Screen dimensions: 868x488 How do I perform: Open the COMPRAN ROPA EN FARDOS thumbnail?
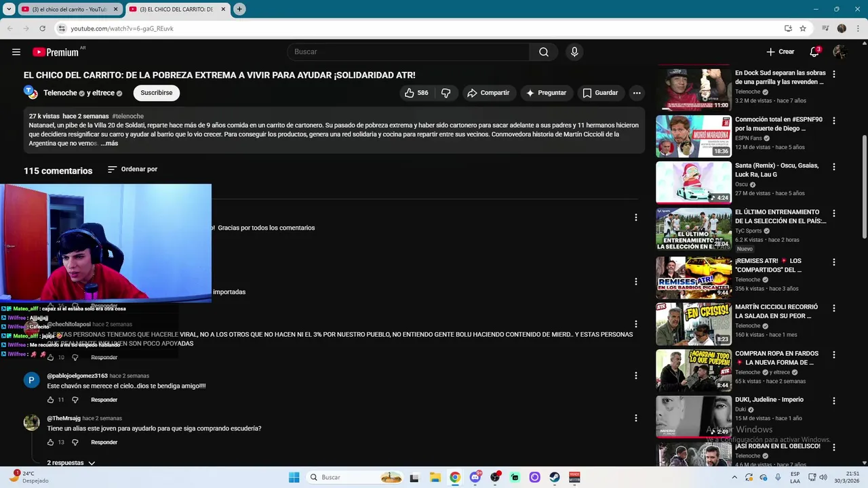693,371
